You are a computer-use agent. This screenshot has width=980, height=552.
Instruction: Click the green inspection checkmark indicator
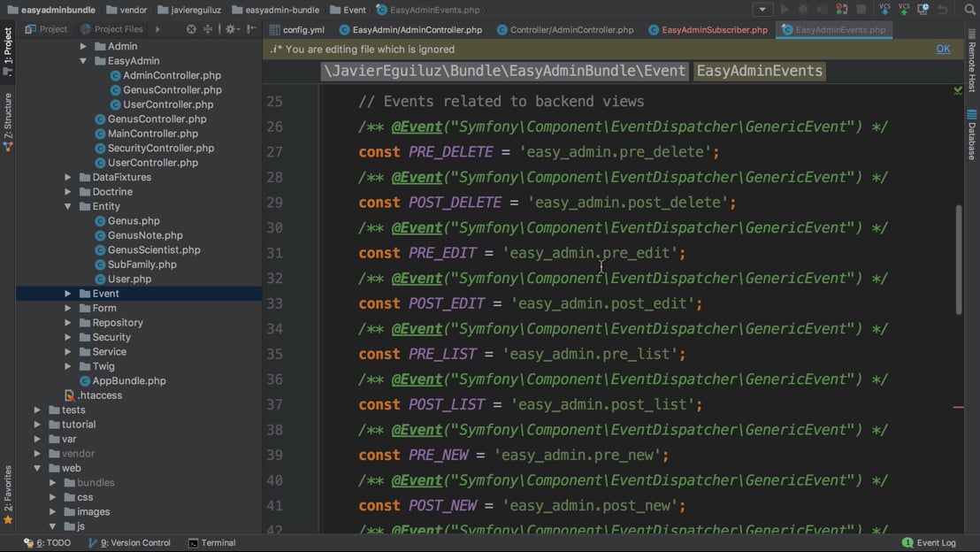click(958, 90)
